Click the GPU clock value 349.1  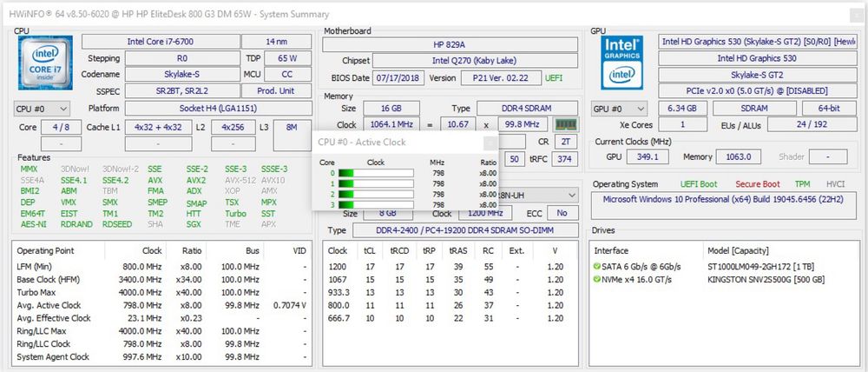[x=648, y=157]
